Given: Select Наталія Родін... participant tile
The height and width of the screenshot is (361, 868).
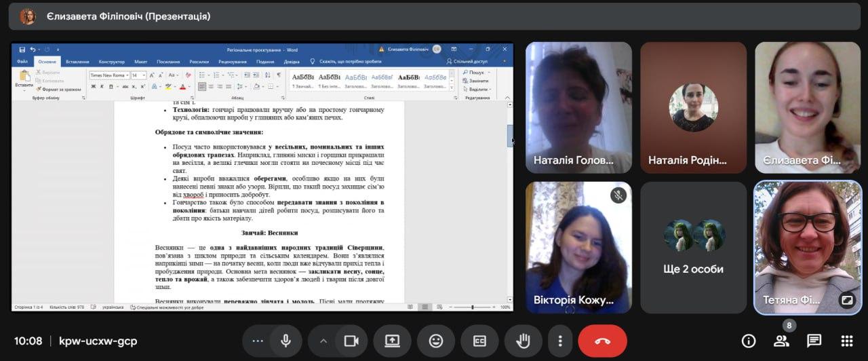Looking at the screenshot, I should pyautogui.click(x=693, y=108).
